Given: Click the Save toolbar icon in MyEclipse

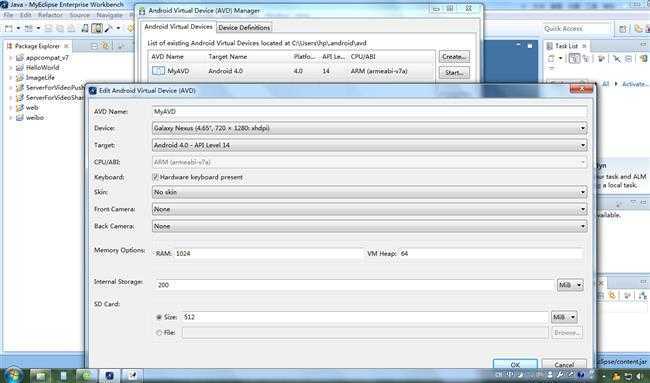Looking at the screenshot, I should 49,29.
